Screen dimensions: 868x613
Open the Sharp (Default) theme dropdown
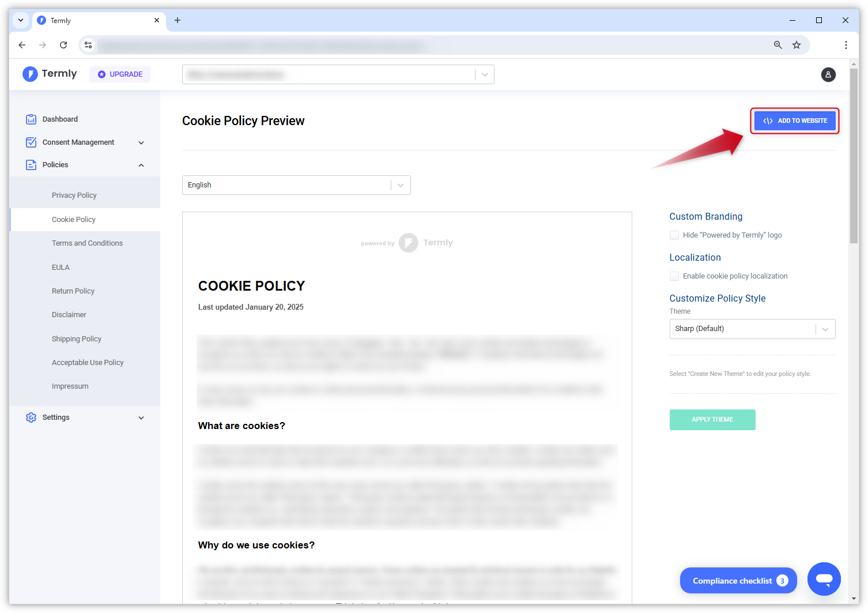[x=752, y=329]
